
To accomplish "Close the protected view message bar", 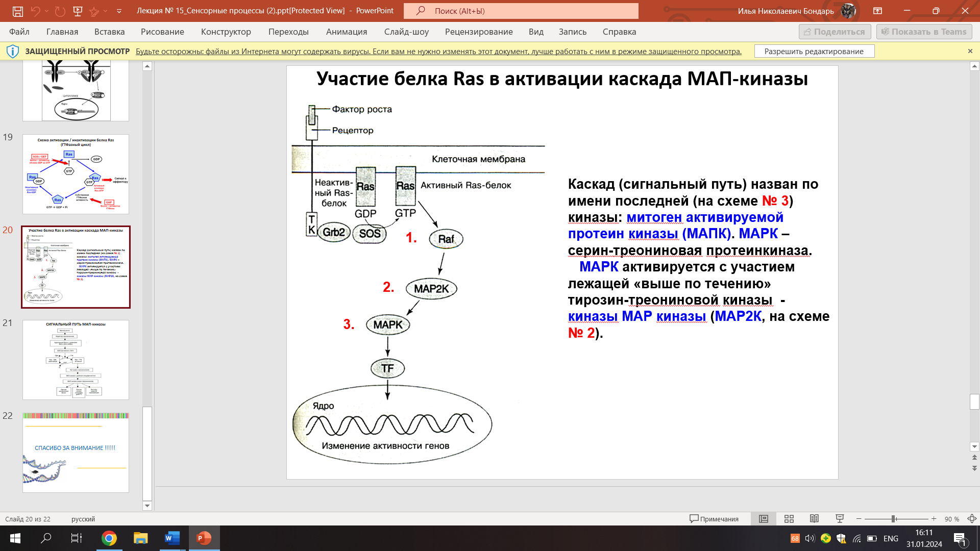I will (970, 51).
